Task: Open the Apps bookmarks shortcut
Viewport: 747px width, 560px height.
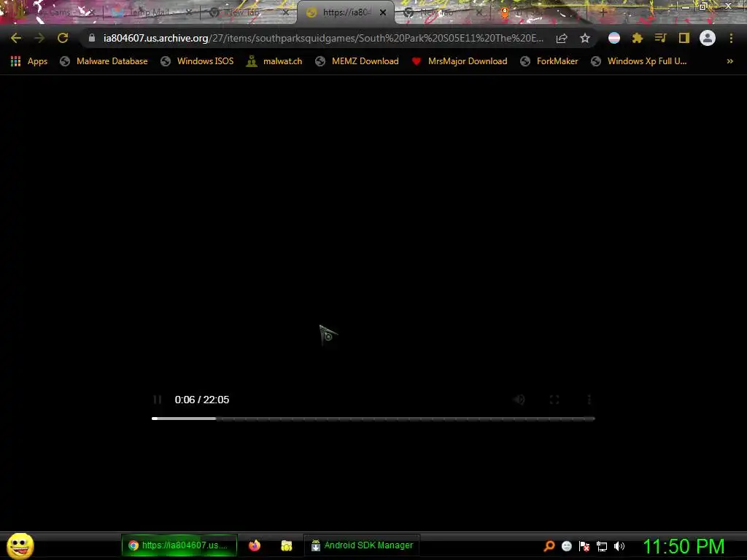Action: tap(29, 61)
